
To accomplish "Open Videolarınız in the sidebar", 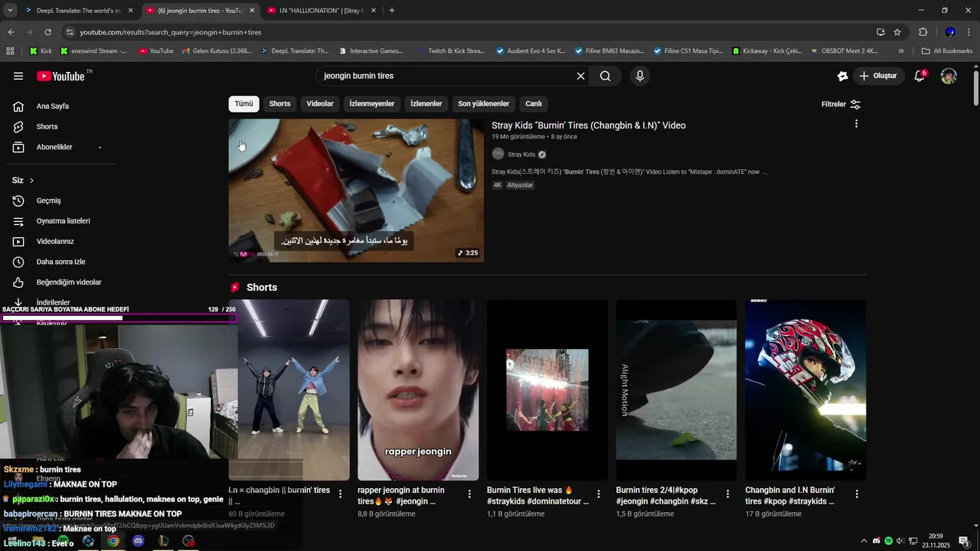I will [x=55, y=241].
